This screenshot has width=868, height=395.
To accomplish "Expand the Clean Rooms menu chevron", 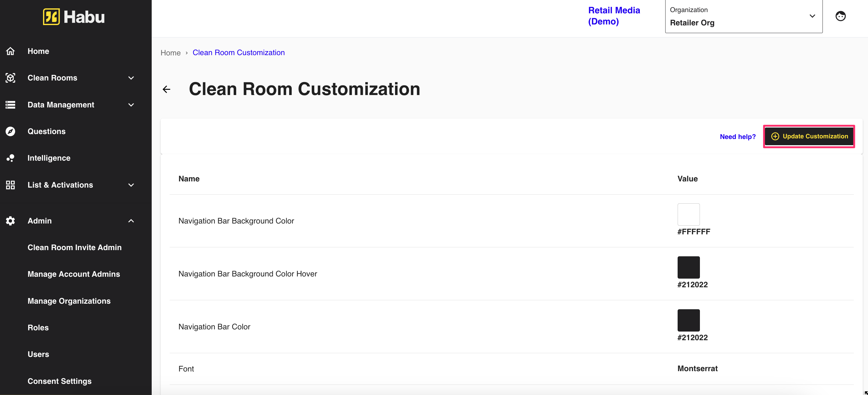I will coord(131,78).
